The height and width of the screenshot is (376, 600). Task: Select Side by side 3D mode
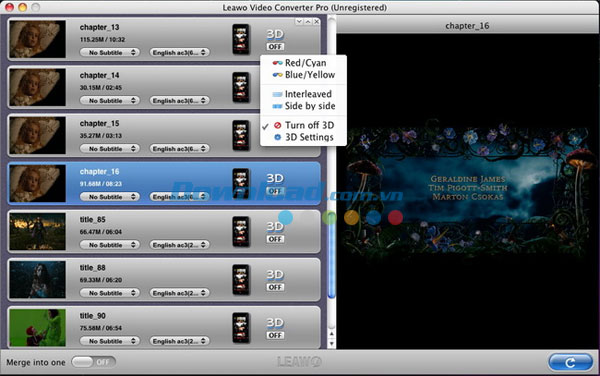coord(303,106)
